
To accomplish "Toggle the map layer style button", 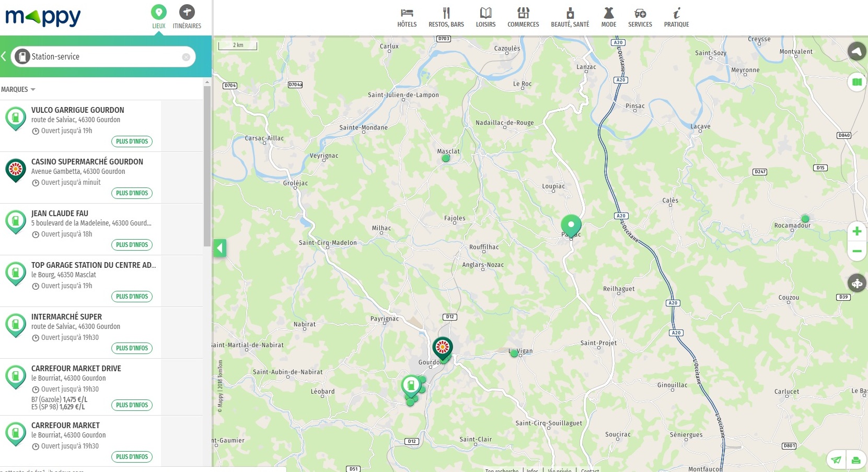I will tap(857, 82).
